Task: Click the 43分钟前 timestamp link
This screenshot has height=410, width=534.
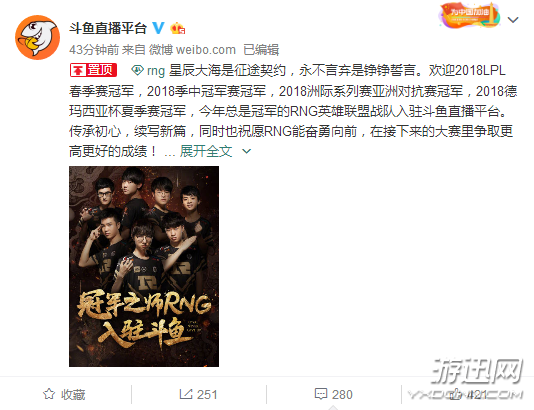Action: tap(94, 50)
